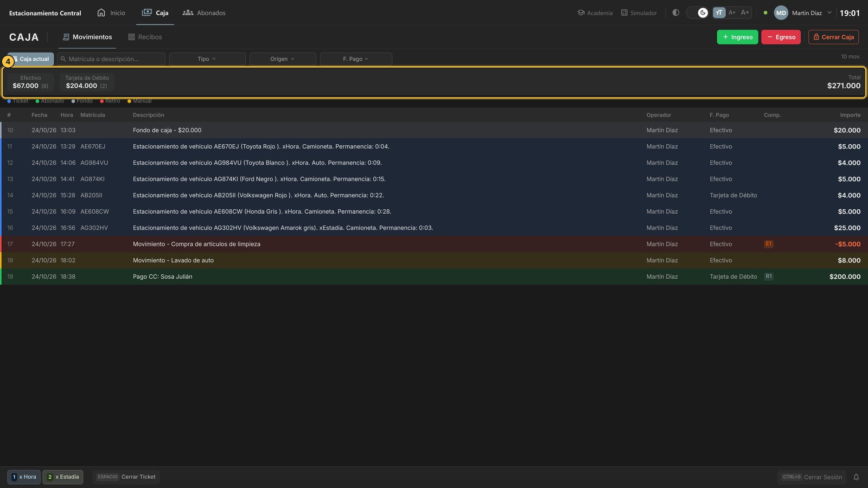Open the F. Pago filter dropdown
Screen dimensions: 868x488
pyautogui.click(x=356, y=59)
